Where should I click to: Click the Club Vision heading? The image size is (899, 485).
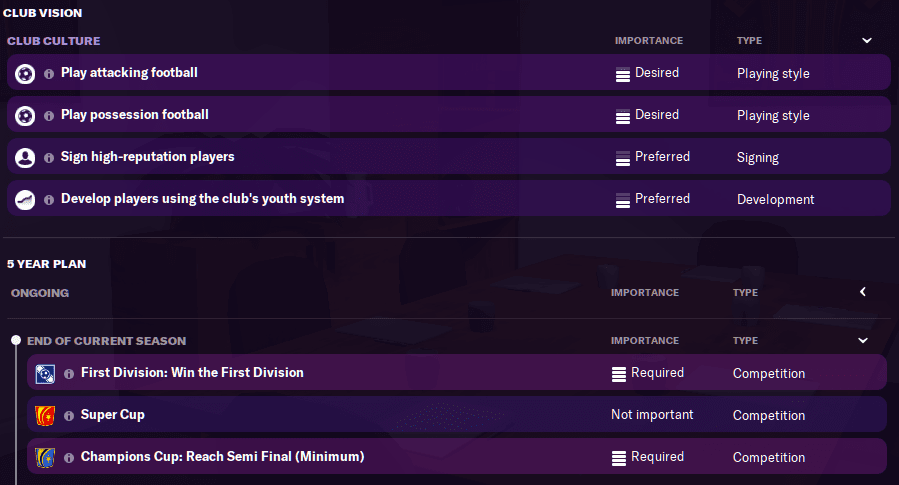pos(42,13)
